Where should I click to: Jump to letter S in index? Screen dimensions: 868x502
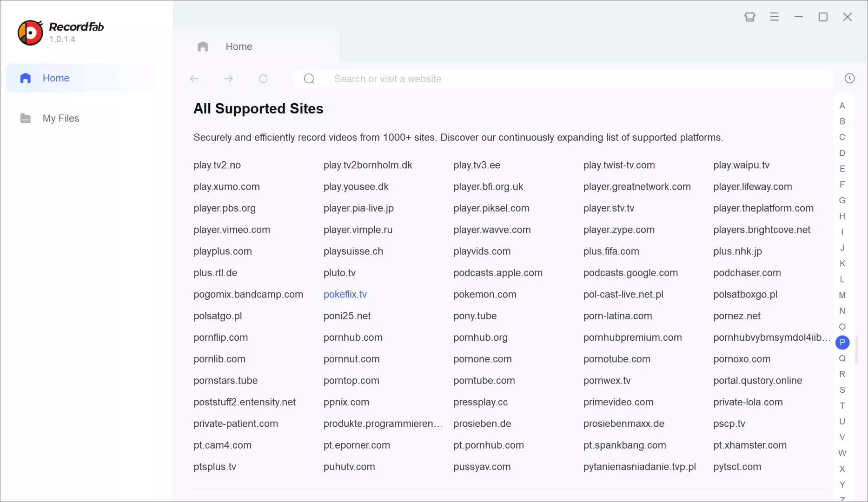pos(842,390)
